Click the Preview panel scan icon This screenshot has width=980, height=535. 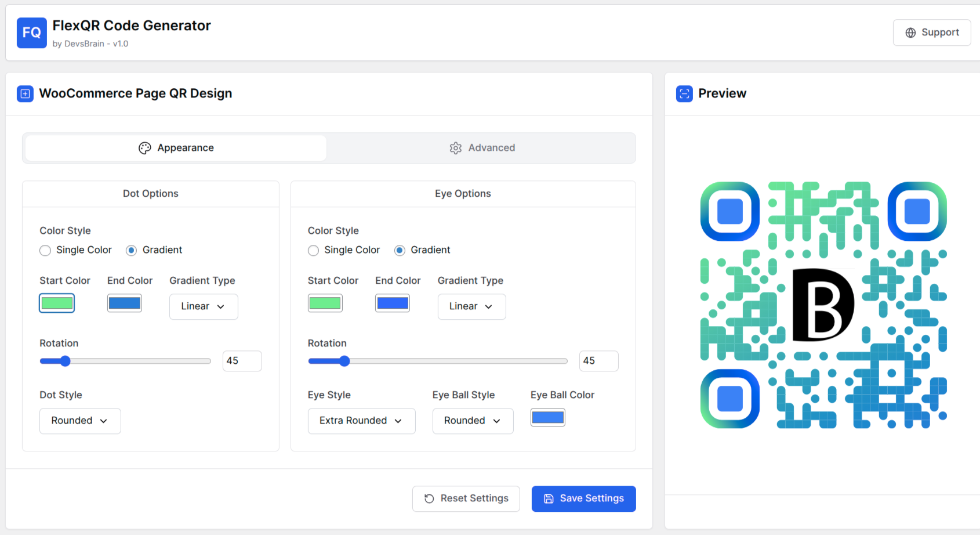[684, 93]
